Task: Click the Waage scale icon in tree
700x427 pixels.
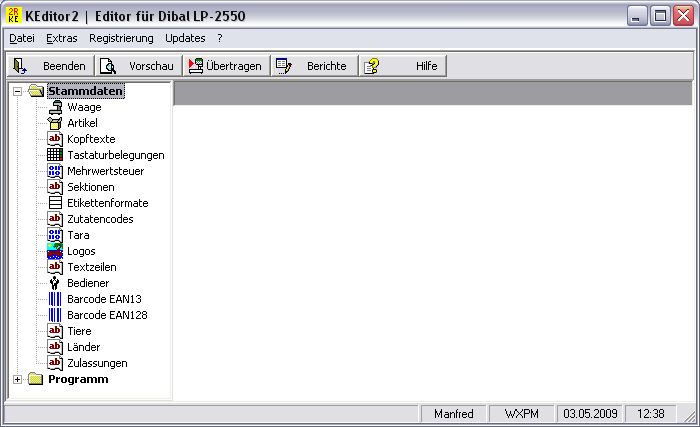Action: [x=55, y=107]
